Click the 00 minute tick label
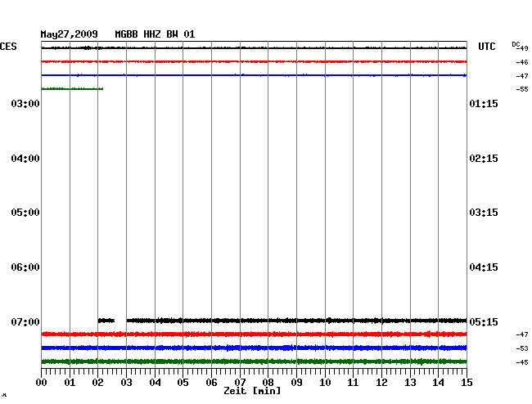The height and width of the screenshot is (404, 532). pyautogui.click(x=42, y=383)
